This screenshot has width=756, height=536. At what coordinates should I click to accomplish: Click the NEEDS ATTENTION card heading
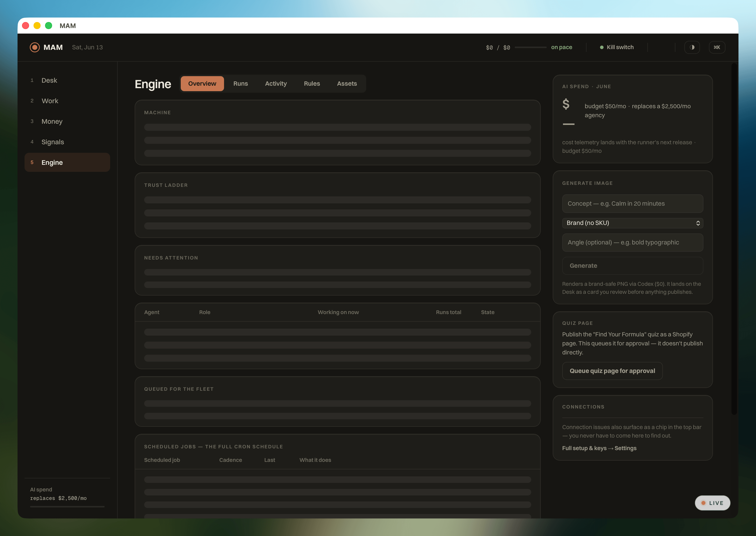coord(171,258)
